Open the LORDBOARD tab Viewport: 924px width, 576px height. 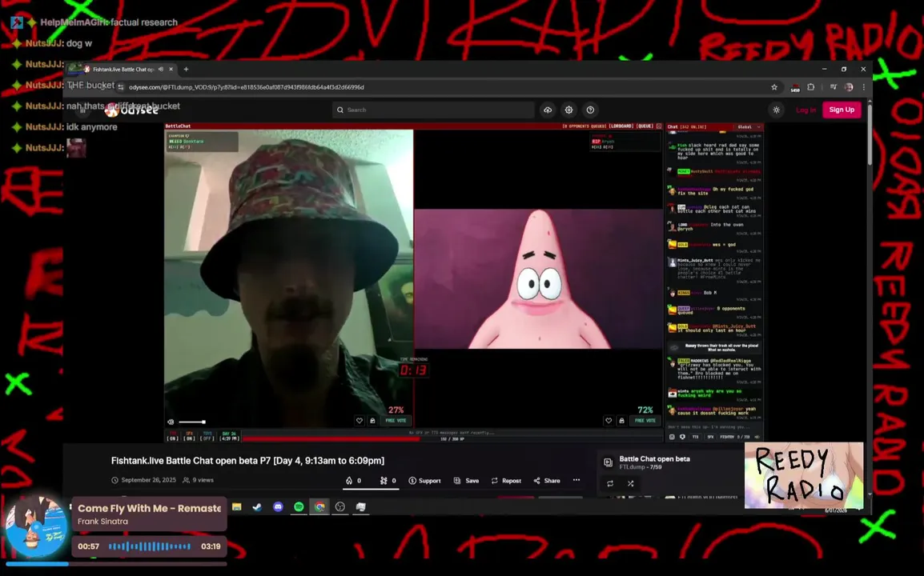point(621,126)
